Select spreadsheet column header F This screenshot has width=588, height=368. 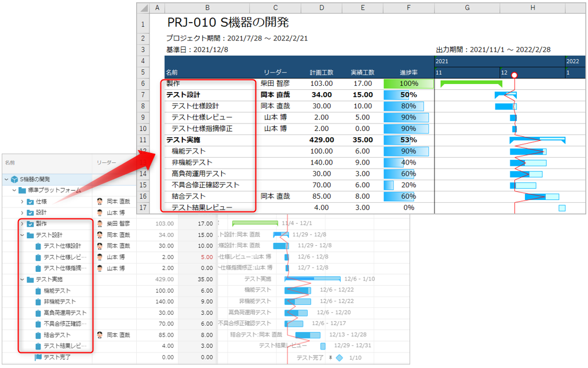pyautogui.click(x=408, y=8)
